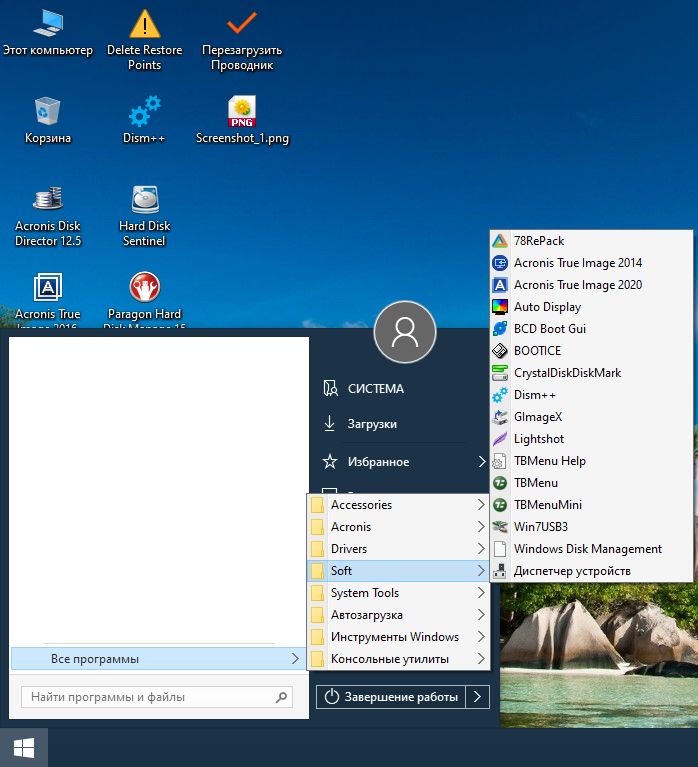The width and height of the screenshot is (698, 767).
Task: Open Диспетчер устройств icon
Action: (499, 571)
